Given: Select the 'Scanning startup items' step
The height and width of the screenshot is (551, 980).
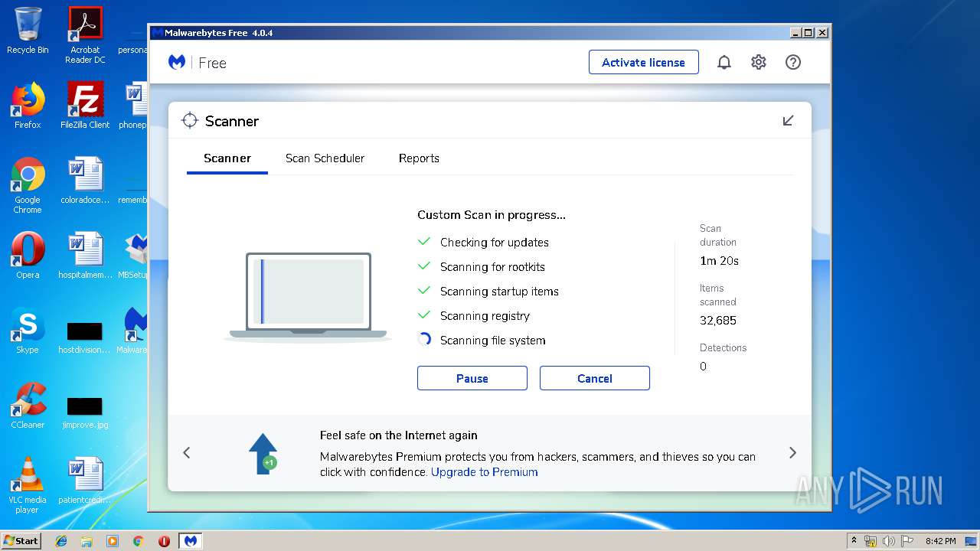Looking at the screenshot, I should coord(499,292).
